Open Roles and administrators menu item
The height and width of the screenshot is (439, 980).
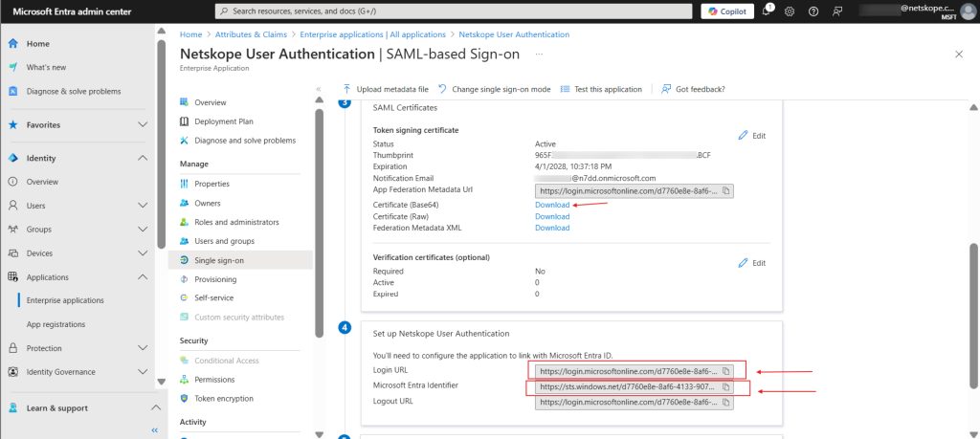(x=236, y=222)
